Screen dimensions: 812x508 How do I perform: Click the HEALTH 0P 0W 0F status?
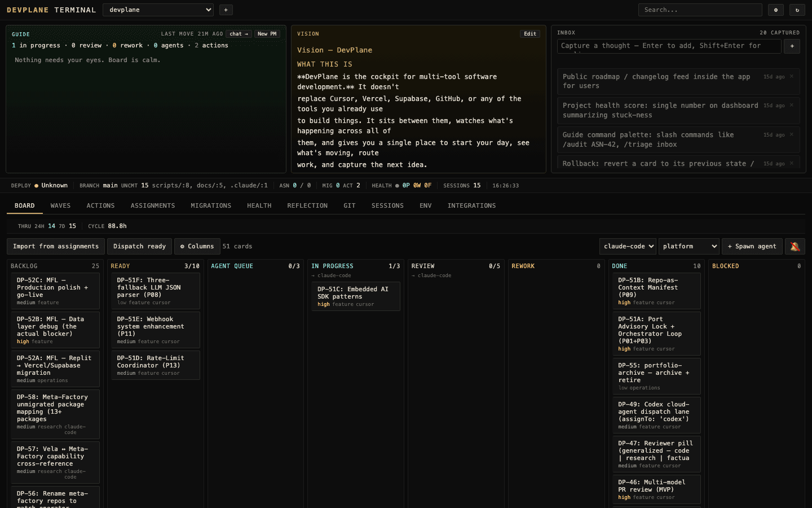[401, 185]
